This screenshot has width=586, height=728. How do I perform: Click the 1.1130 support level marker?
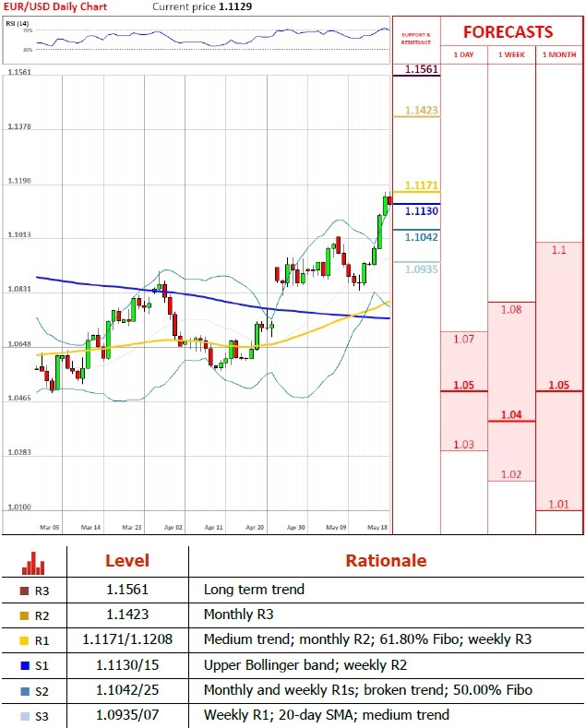(421, 211)
